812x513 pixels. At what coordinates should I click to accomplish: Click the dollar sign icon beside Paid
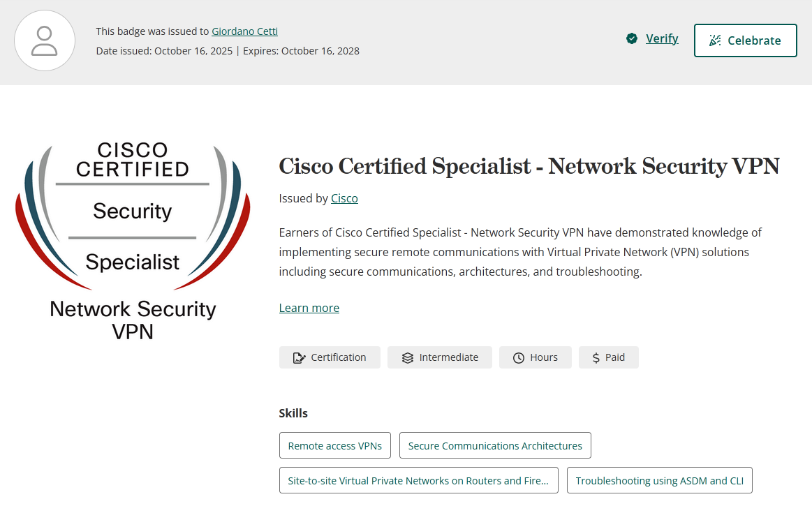pyautogui.click(x=596, y=357)
